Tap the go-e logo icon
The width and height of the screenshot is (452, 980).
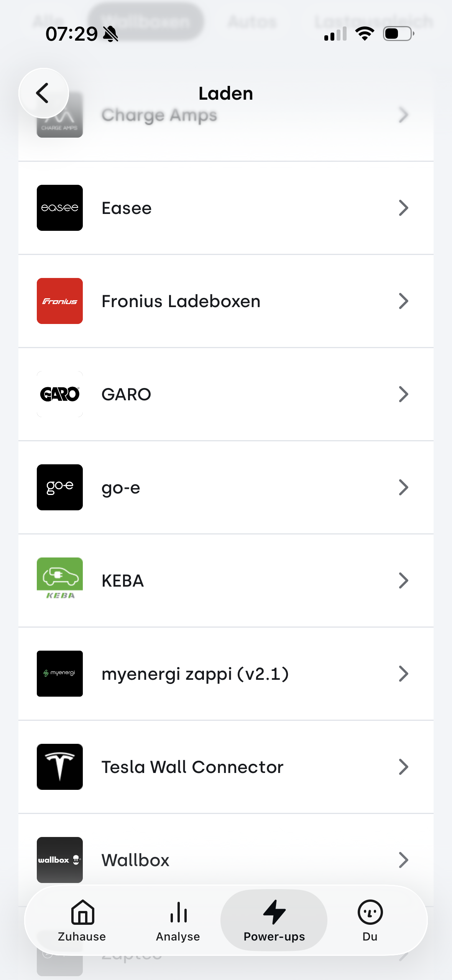(x=60, y=487)
